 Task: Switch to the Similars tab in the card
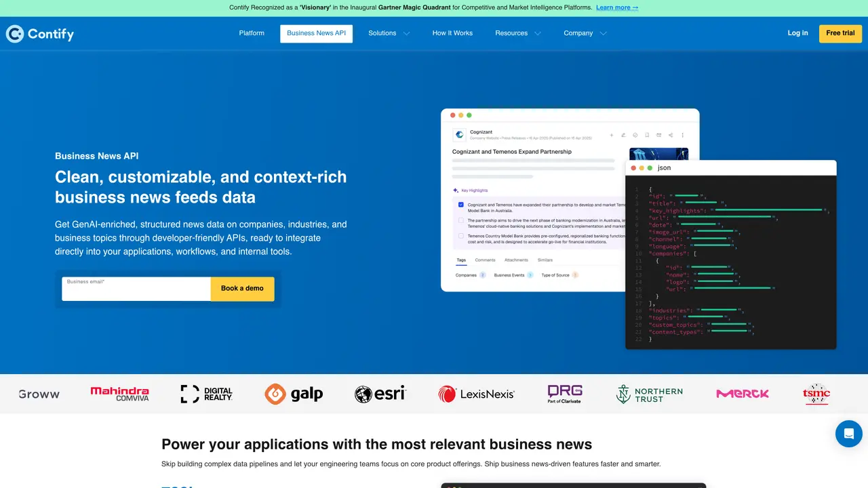[545, 260]
